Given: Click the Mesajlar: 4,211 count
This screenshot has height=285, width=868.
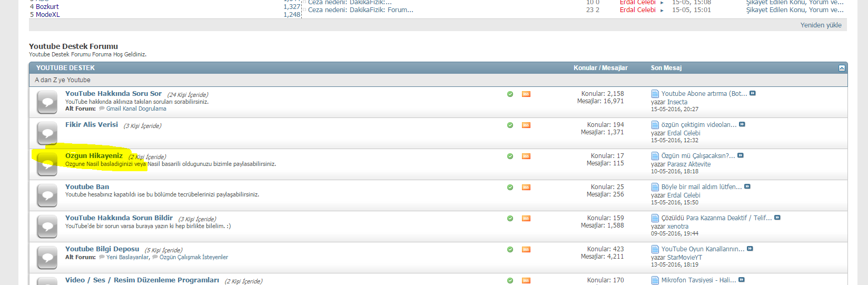Looking at the screenshot, I should pyautogui.click(x=602, y=257).
